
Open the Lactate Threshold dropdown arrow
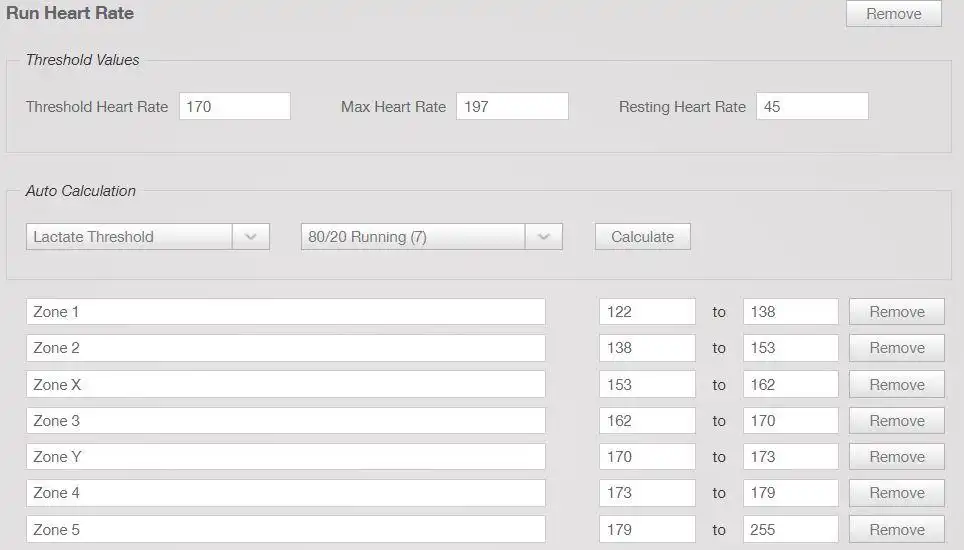point(251,237)
